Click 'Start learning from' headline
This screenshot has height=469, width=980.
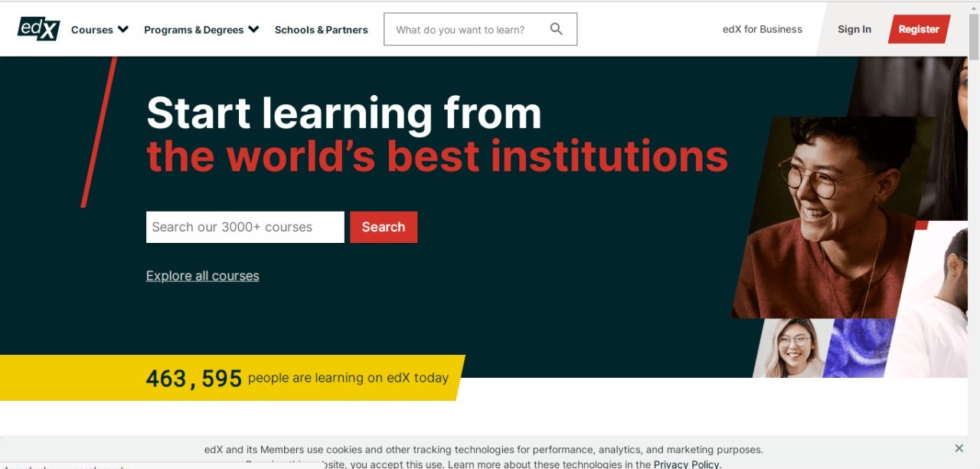click(x=344, y=113)
